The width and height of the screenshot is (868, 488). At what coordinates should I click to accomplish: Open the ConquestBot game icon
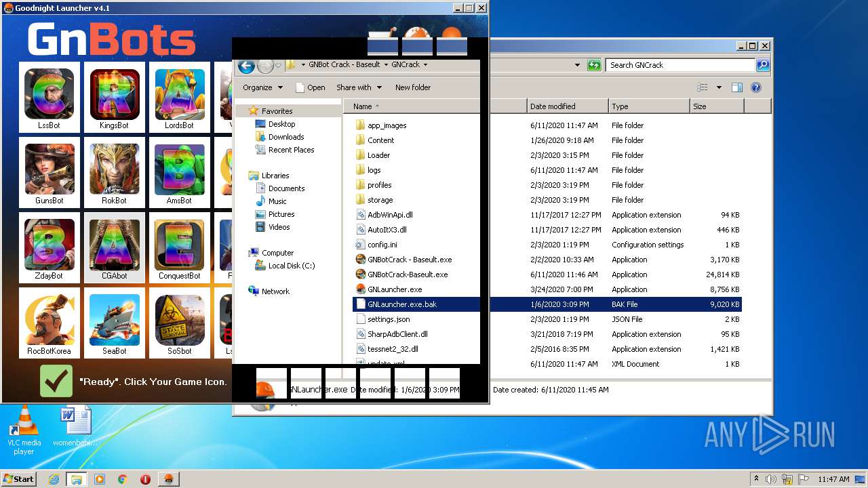(x=180, y=248)
